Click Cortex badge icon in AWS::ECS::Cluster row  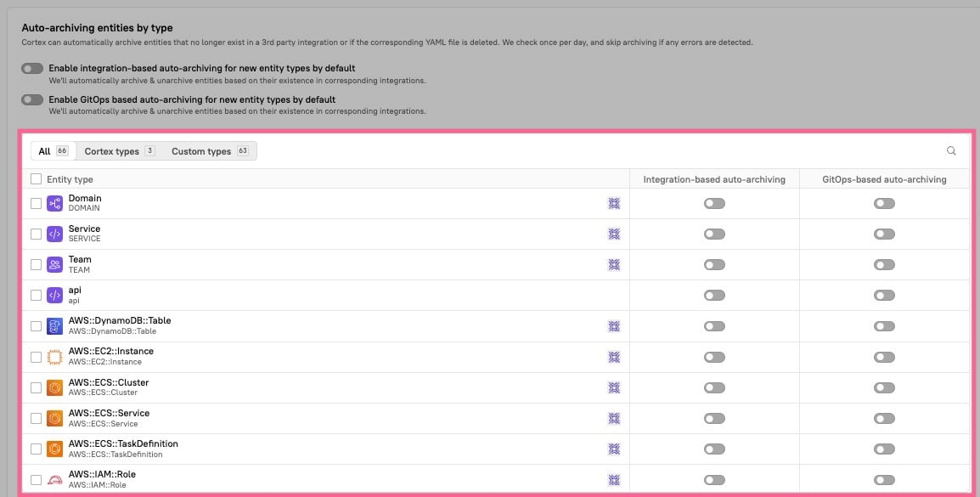(614, 387)
